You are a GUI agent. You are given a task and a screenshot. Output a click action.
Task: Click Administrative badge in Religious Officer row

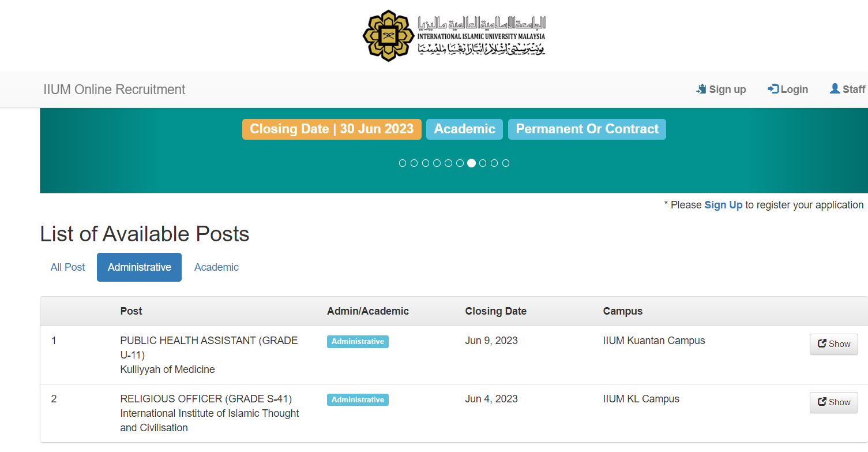click(358, 400)
